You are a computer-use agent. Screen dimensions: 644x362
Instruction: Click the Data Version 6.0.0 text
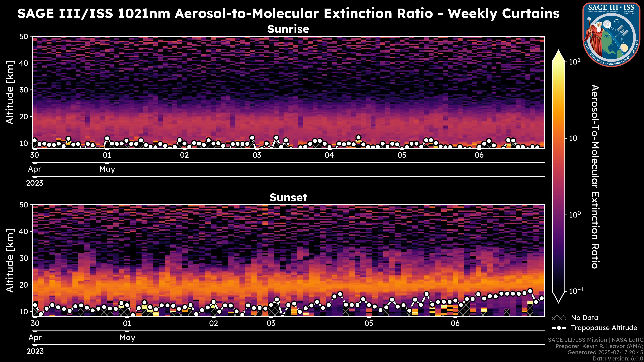pyautogui.click(x=618, y=358)
